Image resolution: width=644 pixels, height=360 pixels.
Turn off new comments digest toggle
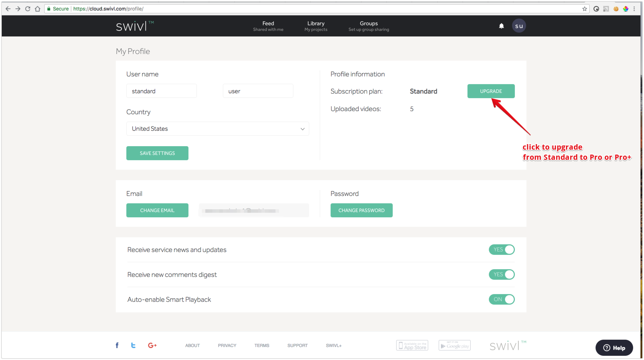click(502, 274)
